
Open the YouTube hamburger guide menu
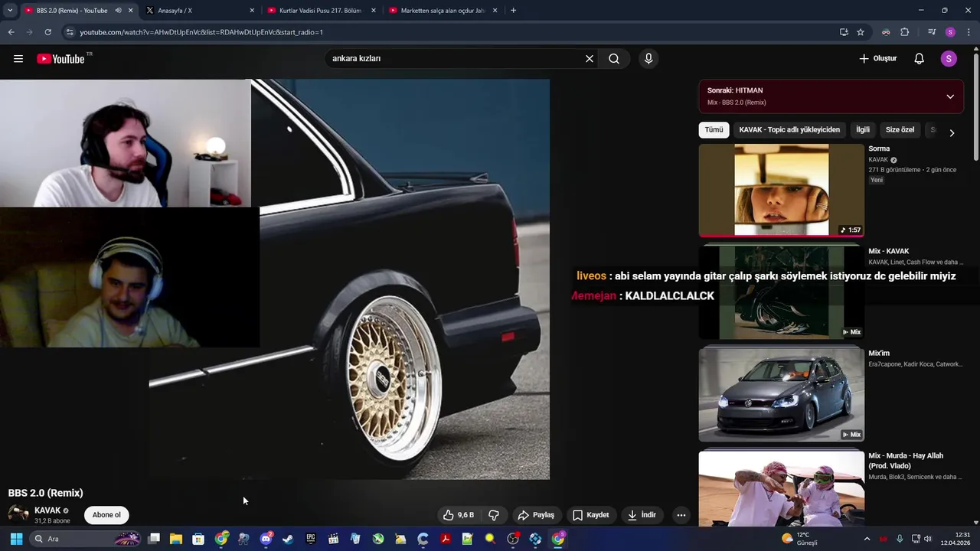tap(18, 59)
